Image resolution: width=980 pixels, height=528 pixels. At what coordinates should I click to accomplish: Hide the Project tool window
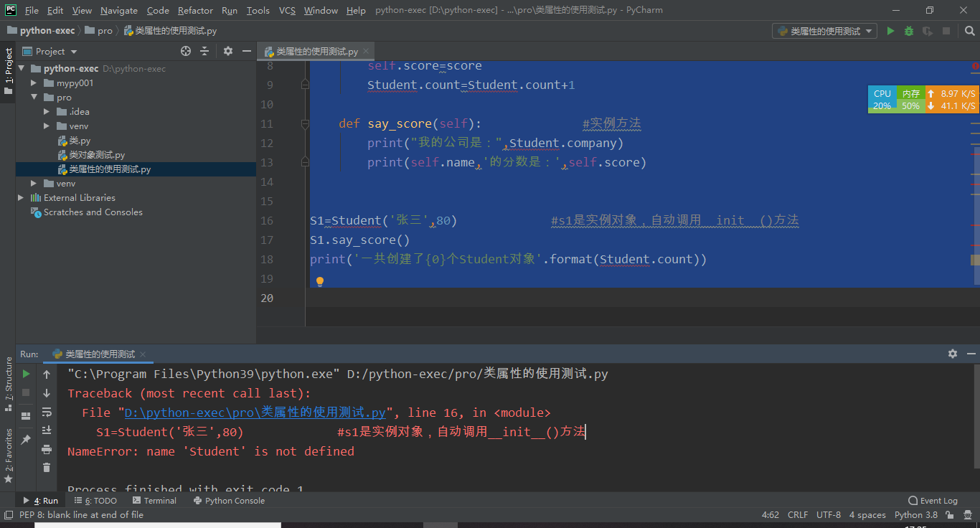click(246, 51)
